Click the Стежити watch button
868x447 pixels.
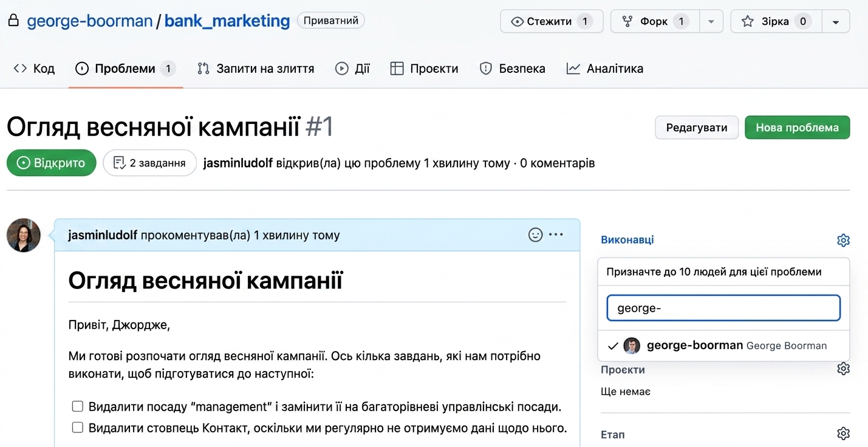point(552,21)
